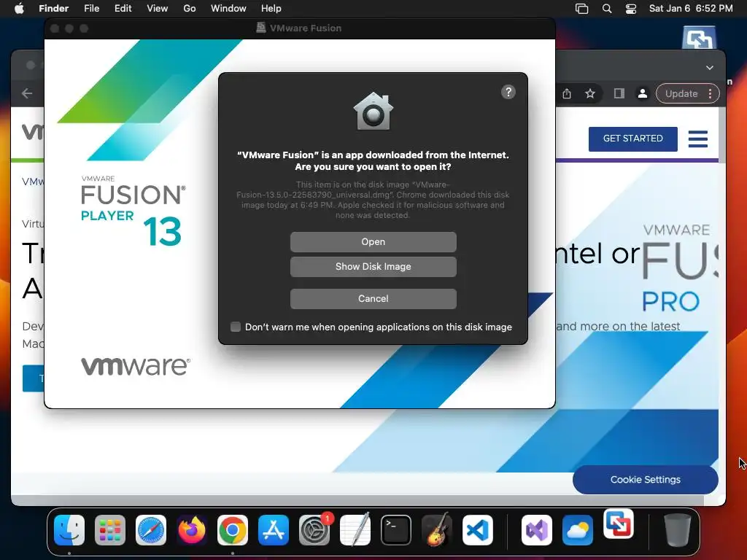This screenshot has height=560, width=747.
Task: Cancel the Gatekeeper warning dialog
Action: [373, 298]
